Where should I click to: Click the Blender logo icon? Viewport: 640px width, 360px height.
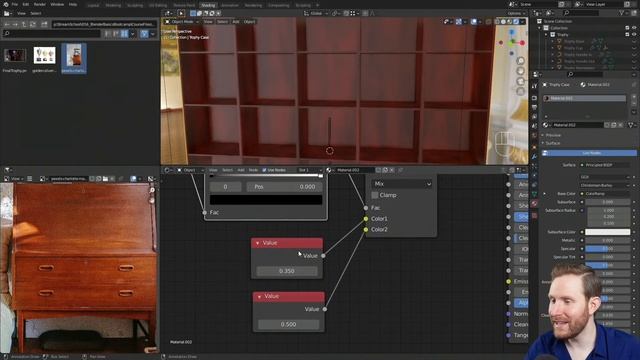point(5,4)
